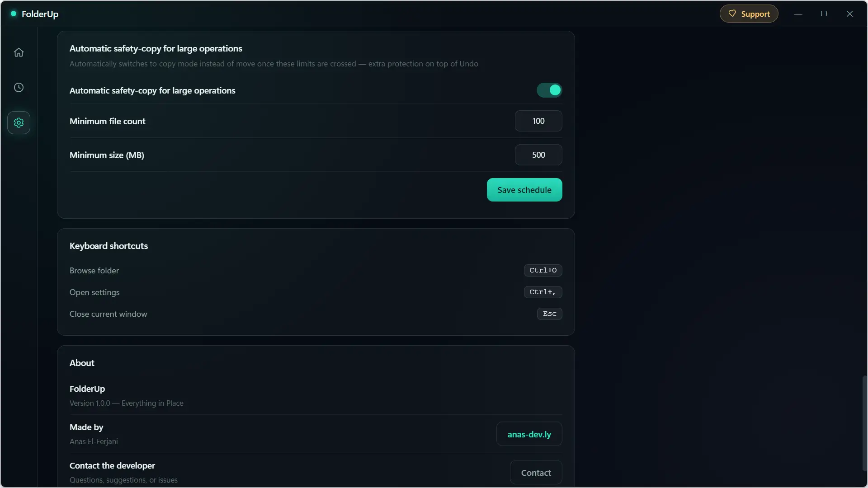Click the Minimum file count field
868x488 pixels.
tap(538, 121)
